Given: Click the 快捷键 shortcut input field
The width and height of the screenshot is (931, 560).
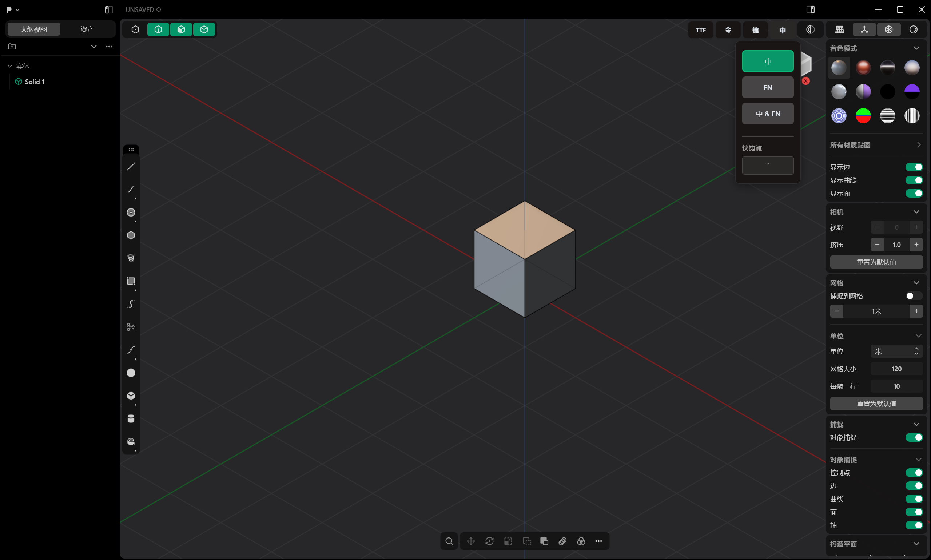Looking at the screenshot, I should (x=768, y=166).
